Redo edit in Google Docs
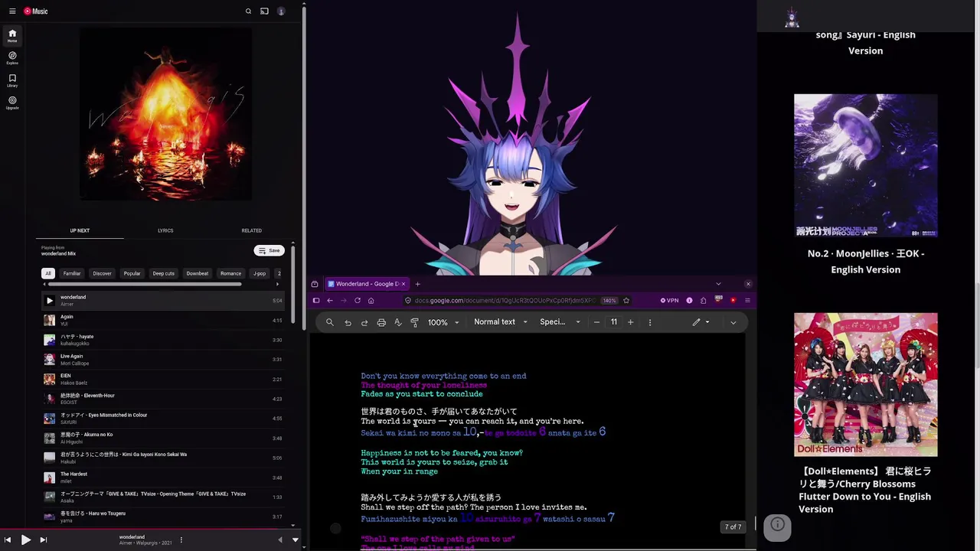This screenshot has width=980, height=551. point(364,322)
